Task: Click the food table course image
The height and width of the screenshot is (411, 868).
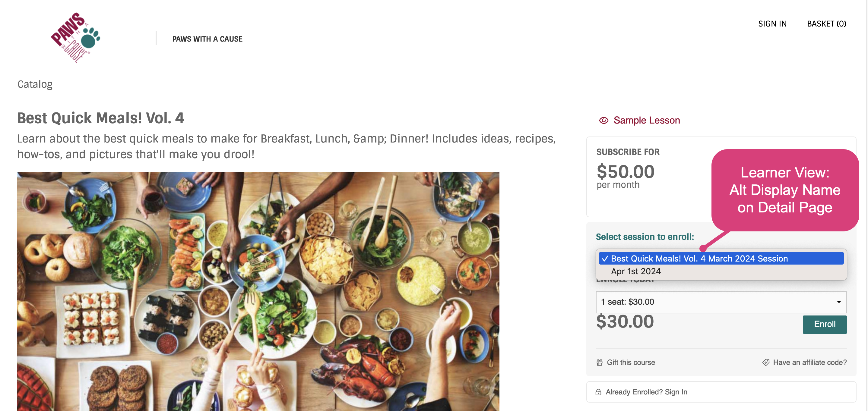Action: point(258,291)
